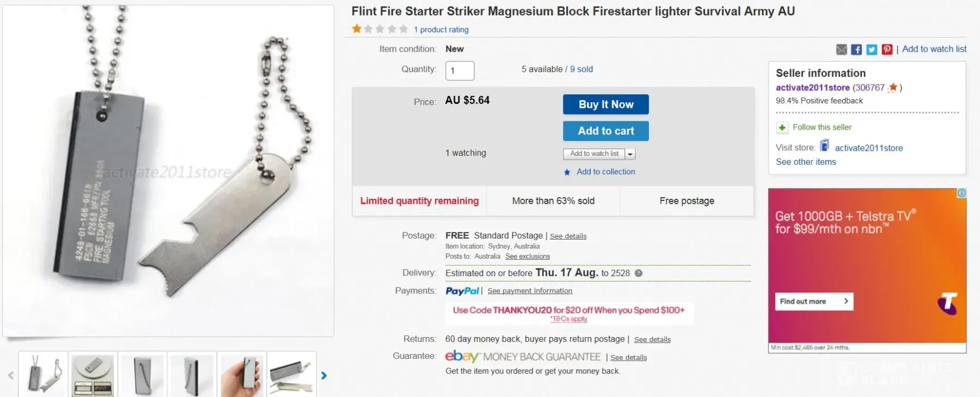
Task: Click the ad info icon on Telstra banner
Action: [961, 193]
